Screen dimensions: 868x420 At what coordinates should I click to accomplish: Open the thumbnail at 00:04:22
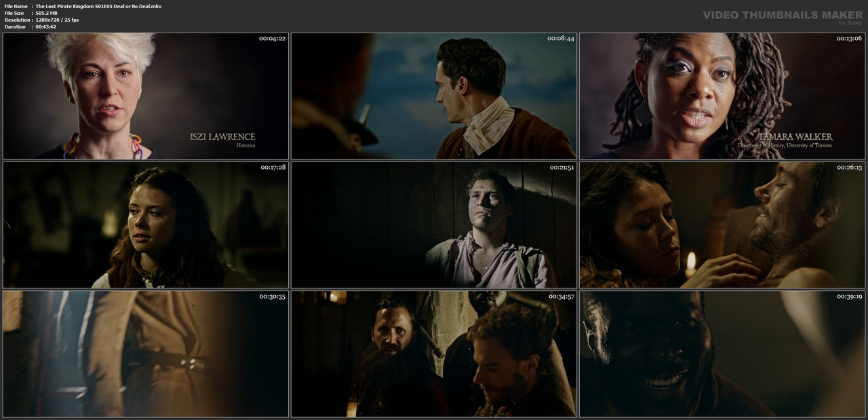pyautogui.click(x=146, y=96)
